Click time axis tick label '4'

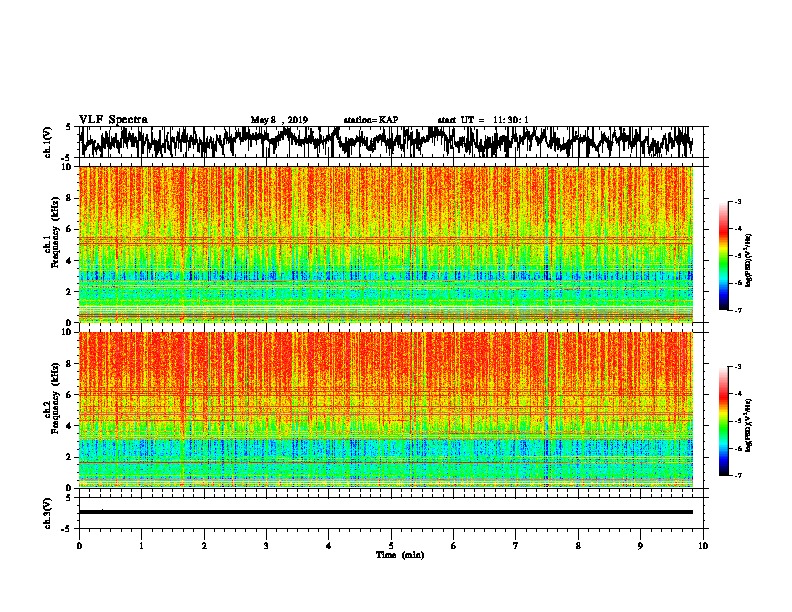[329, 545]
